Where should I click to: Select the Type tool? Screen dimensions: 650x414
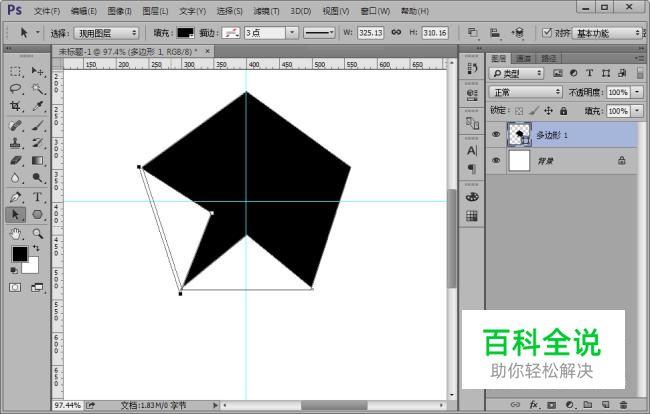tap(38, 197)
